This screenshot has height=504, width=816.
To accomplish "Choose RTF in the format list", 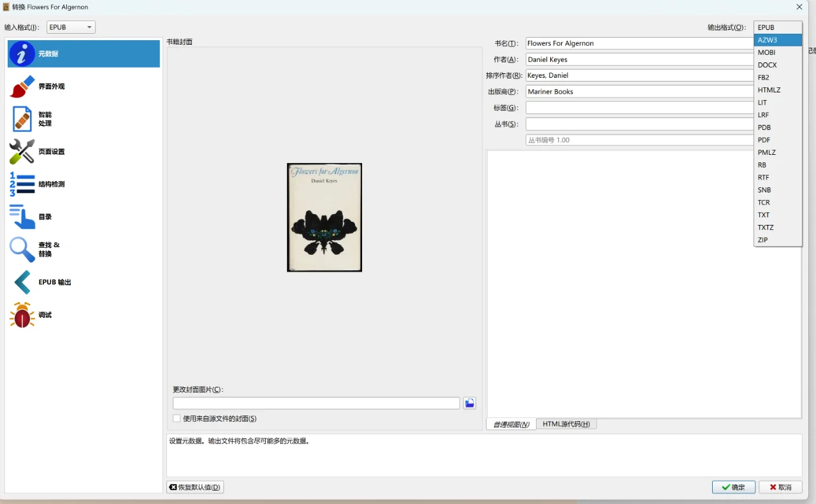I will coord(778,177).
